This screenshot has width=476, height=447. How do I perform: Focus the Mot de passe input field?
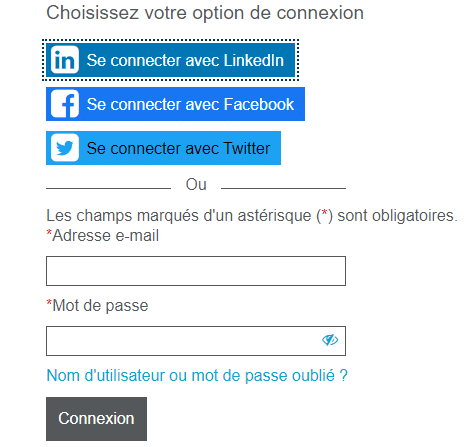click(x=196, y=341)
